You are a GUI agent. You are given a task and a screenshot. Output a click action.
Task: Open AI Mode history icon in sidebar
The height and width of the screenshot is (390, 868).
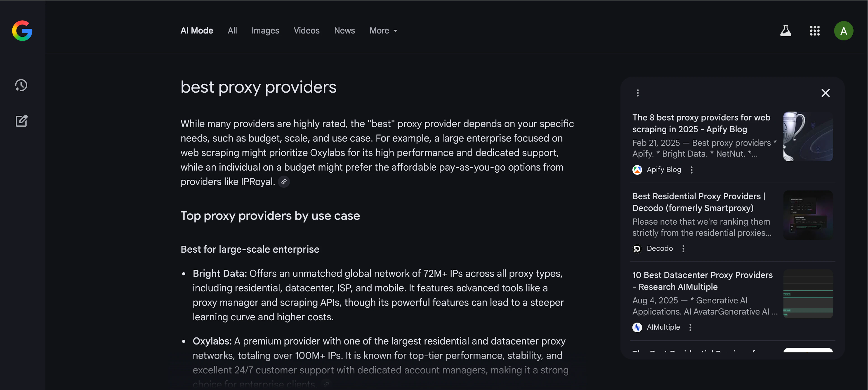pyautogui.click(x=21, y=86)
